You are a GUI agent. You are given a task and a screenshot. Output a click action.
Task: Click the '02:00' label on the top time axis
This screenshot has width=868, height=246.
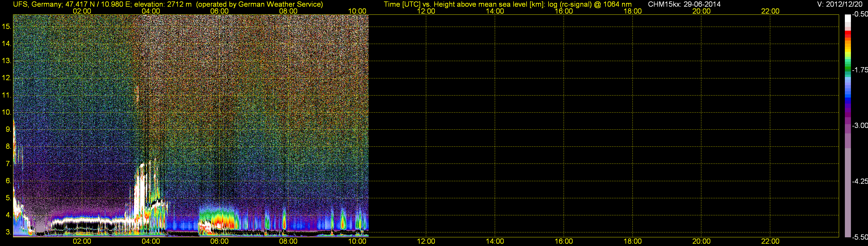82,11
